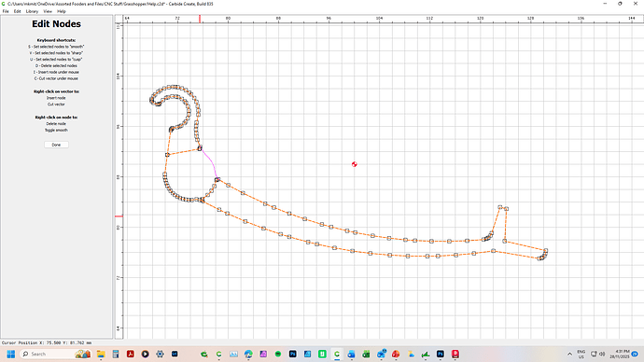The image size is (644, 362).
Task: Click the 'Cut vector under mouse' shortcut text
Action: coord(56,78)
